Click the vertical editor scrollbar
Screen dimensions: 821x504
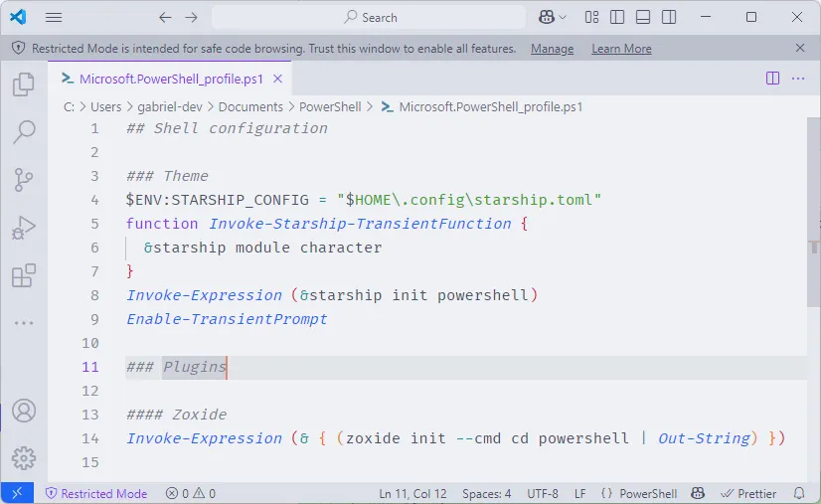[814, 212]
